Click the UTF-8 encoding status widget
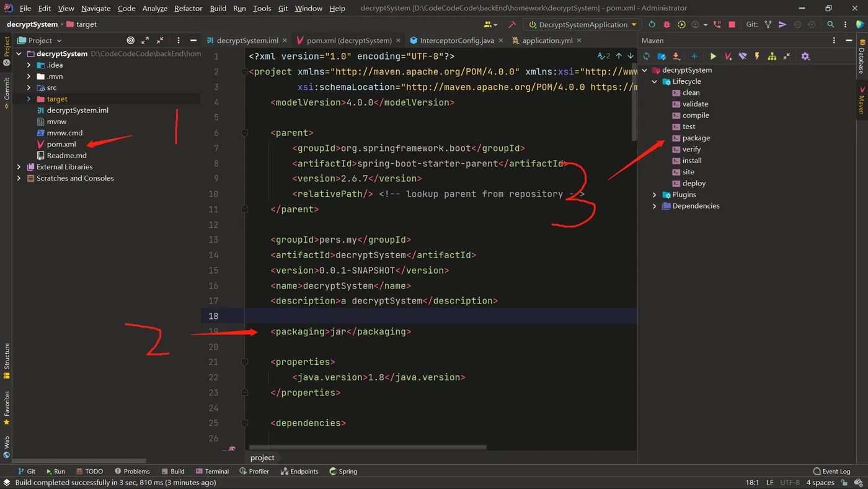This screenshot has height=489, width=868. click(x=790, y=482)
